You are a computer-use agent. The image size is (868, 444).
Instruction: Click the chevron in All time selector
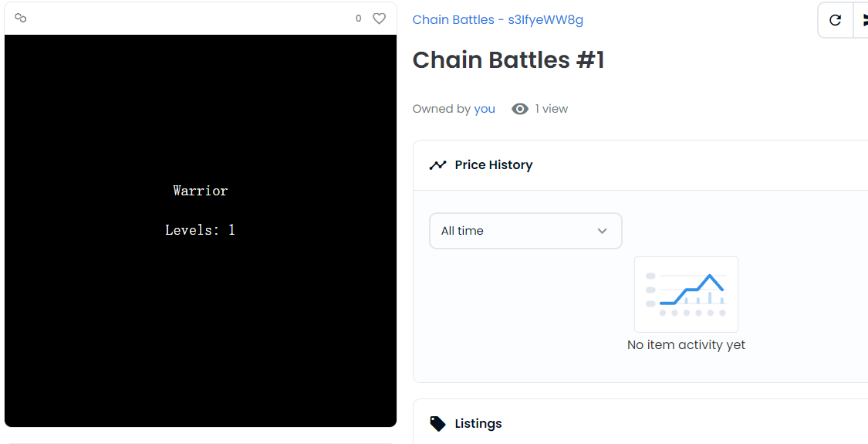tap(603, 231)
